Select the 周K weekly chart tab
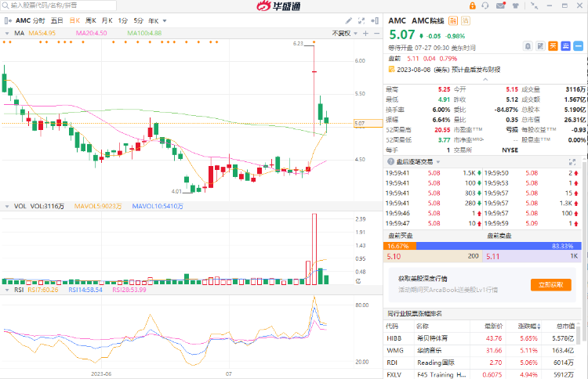This screenshot has height=379, width=588. point(91,20)
